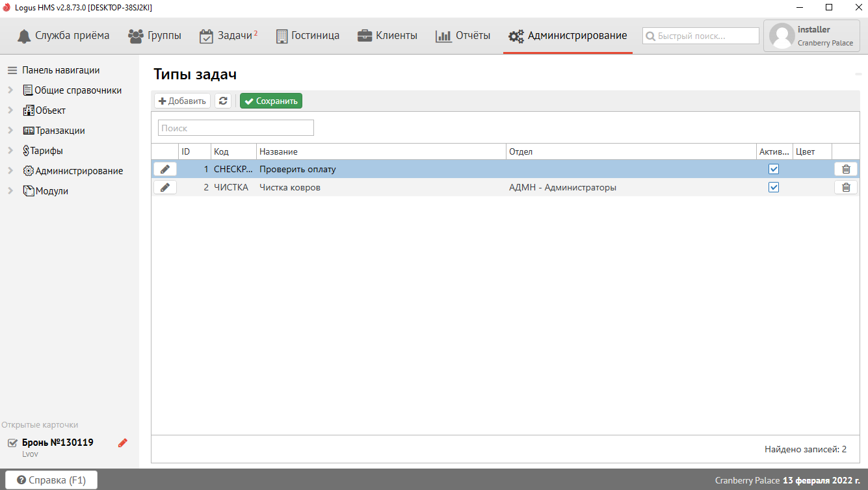The height and width of the screenshot is (490, 868).
Task: Click the installer user avatar
Action: (782, 36)
